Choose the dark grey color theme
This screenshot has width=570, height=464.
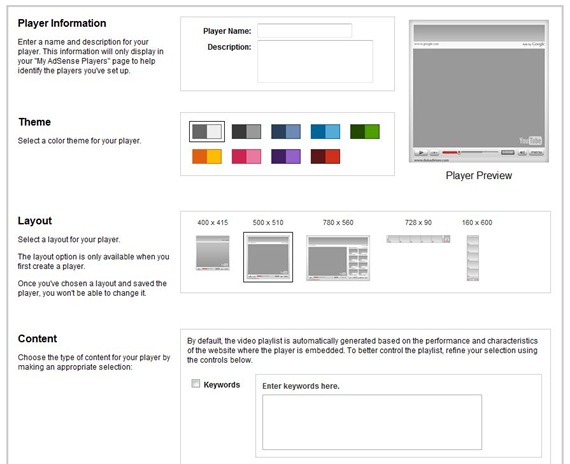click(246, 131)
